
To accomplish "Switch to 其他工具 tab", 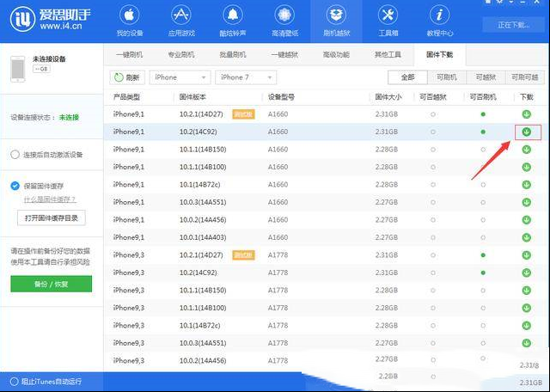I will pyautogui.click(x=388, y=55).
